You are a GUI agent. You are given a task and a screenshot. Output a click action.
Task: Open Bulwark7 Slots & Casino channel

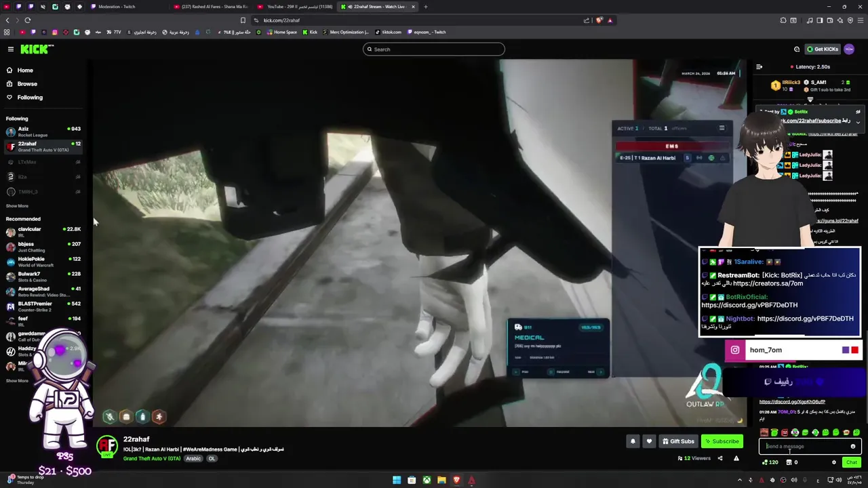click(x=43, y=277)
